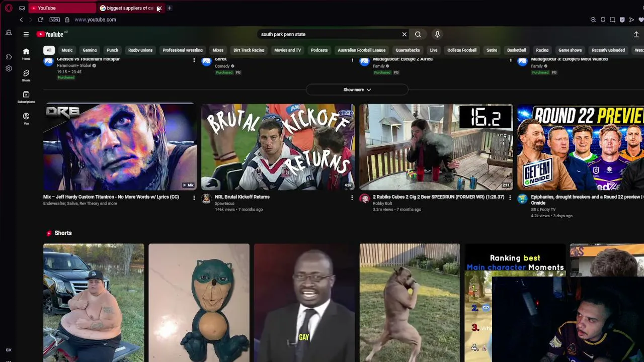Click the upload arrow icon in YouTube header
This screenshot has height=362, width=644.
(x=636, y=34)
